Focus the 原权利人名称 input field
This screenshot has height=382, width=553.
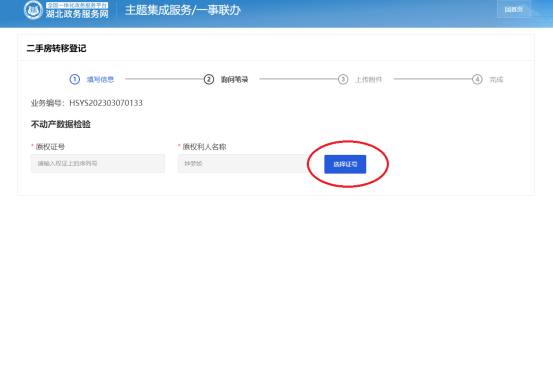click(x=244, y=163)
